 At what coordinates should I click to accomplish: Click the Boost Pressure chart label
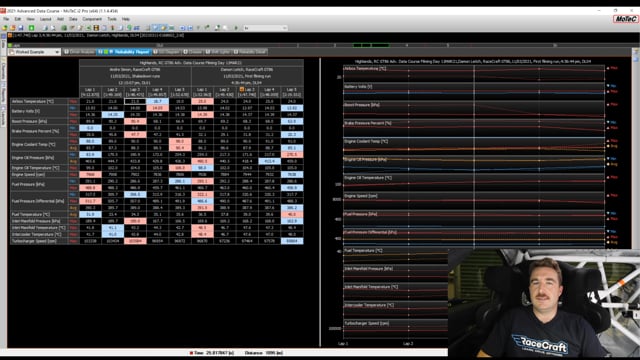tap(362, 105)
